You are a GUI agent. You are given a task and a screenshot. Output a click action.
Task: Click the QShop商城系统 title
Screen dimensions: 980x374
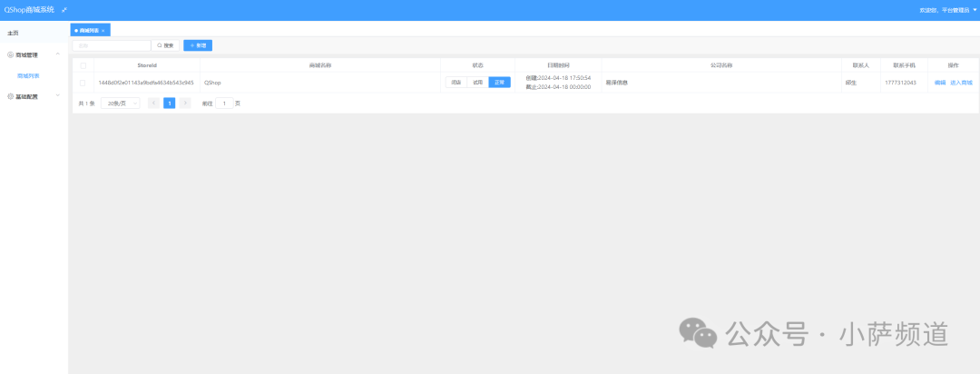click(29, 10)
